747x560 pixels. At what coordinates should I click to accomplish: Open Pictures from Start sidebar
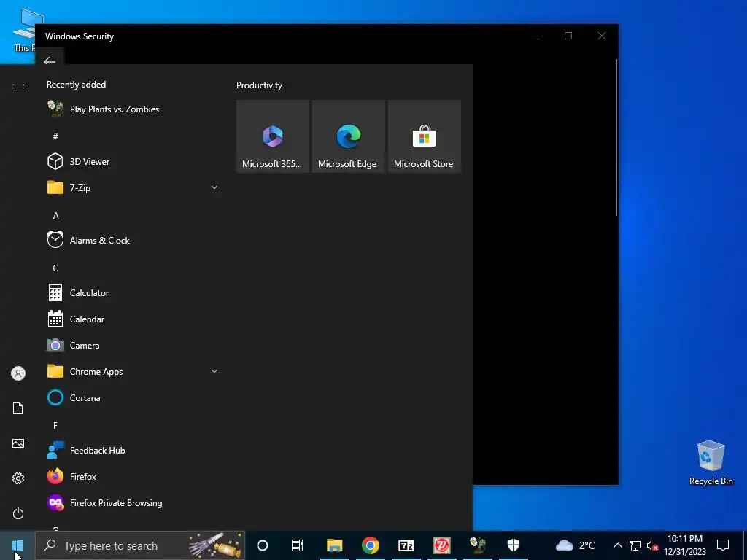18,443
